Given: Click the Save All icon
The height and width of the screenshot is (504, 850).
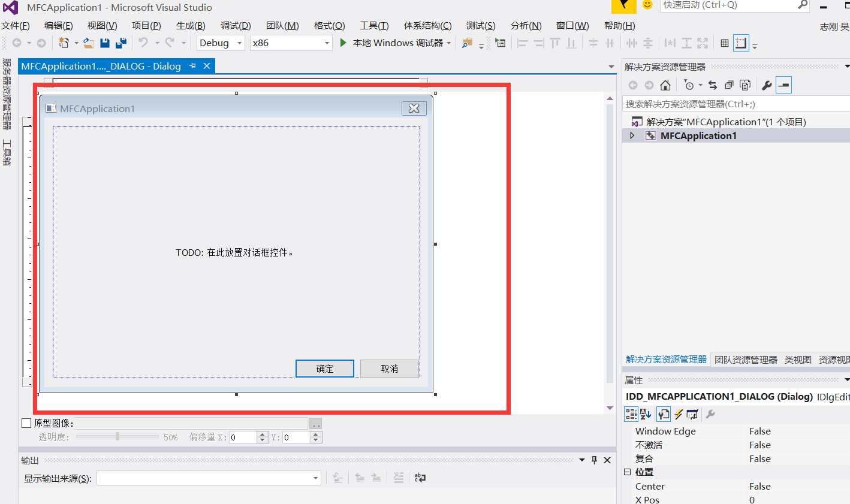Looking at the screenshot, I should [x=121, y=43].
